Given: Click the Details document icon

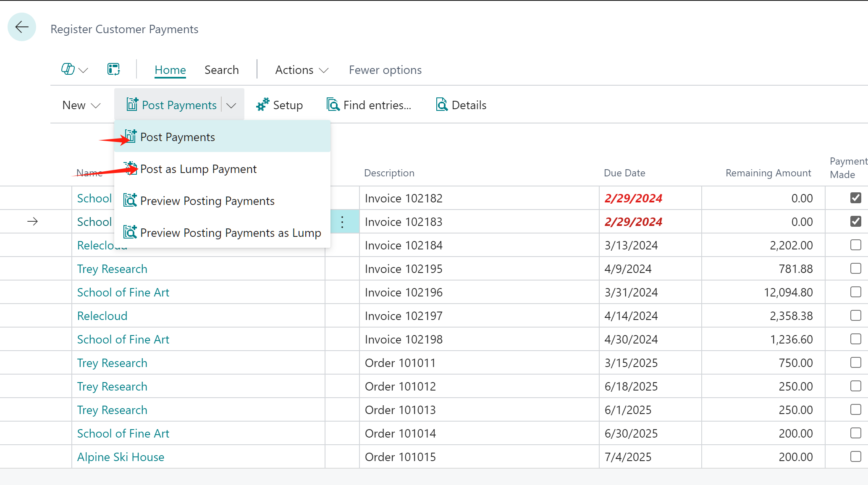Looking at the screenshot, I should pos(442,105).
